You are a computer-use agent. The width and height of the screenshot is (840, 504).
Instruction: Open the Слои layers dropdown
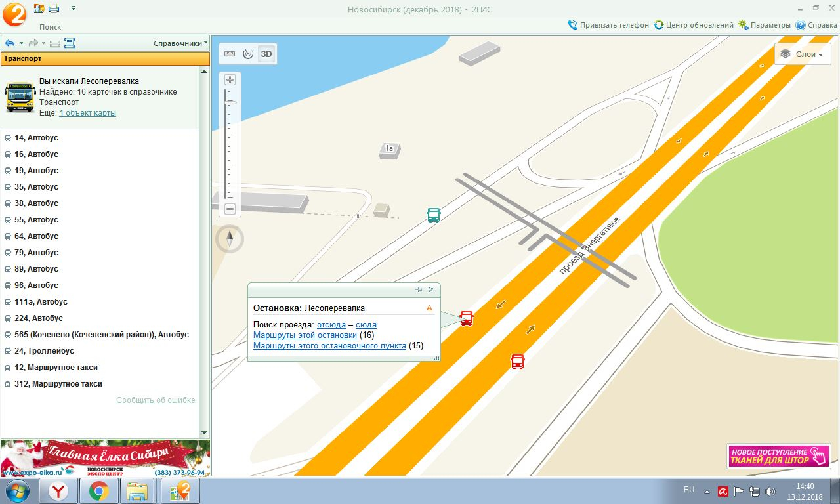(x=803, y=54)
